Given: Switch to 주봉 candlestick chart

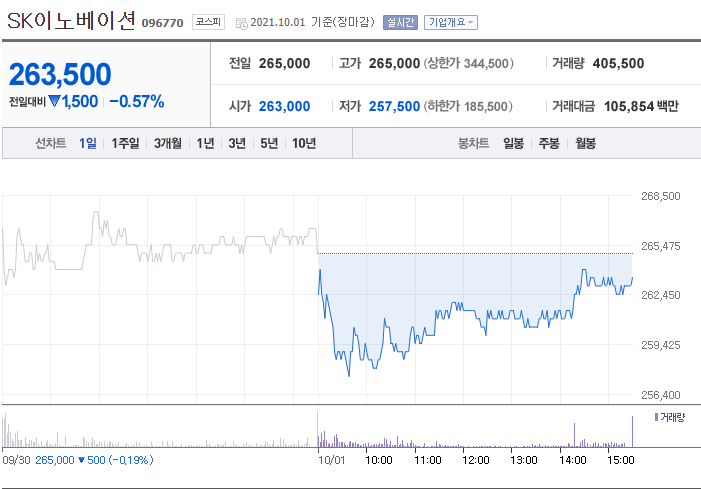Looking at the screenshot, I should click(x=549, y=143).
